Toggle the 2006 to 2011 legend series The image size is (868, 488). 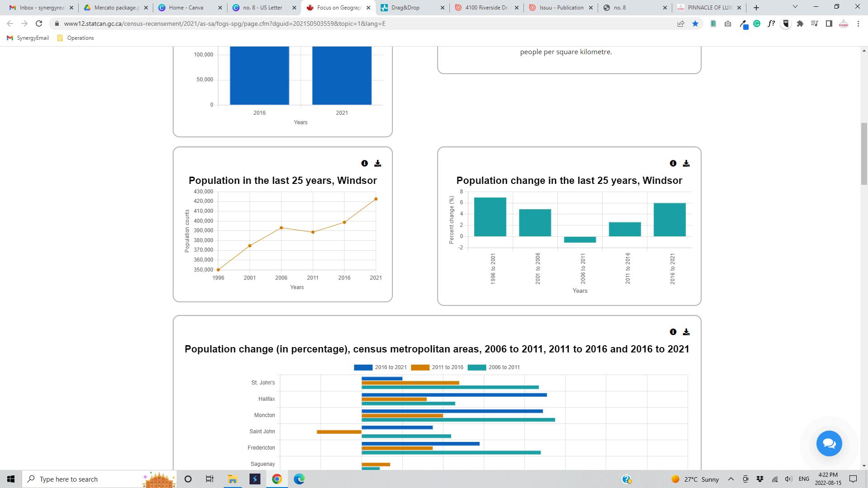click(494, 367)
